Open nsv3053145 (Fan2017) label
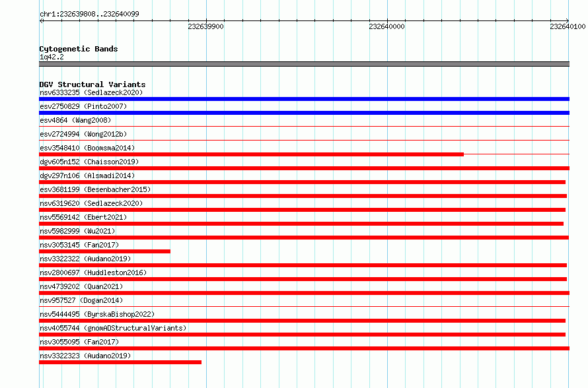This screenshot has width=588, height=388. click(x=79, y=245)
